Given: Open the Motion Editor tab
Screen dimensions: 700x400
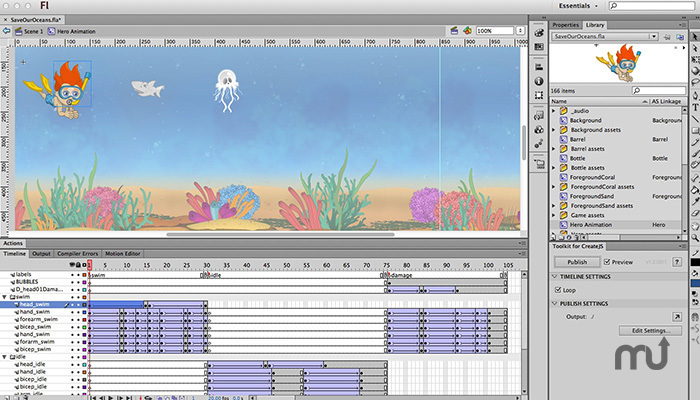Looking at the screenshot, I should (121, 254).
